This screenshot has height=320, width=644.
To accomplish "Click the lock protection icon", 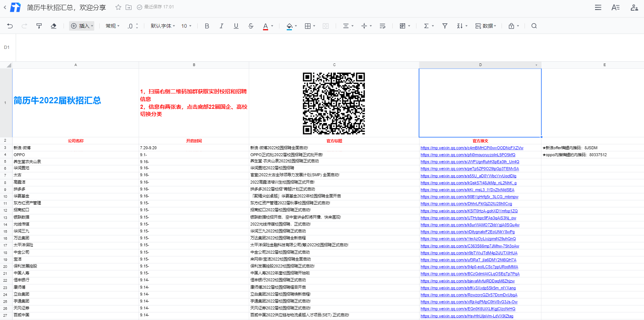I will pos(511,26).
